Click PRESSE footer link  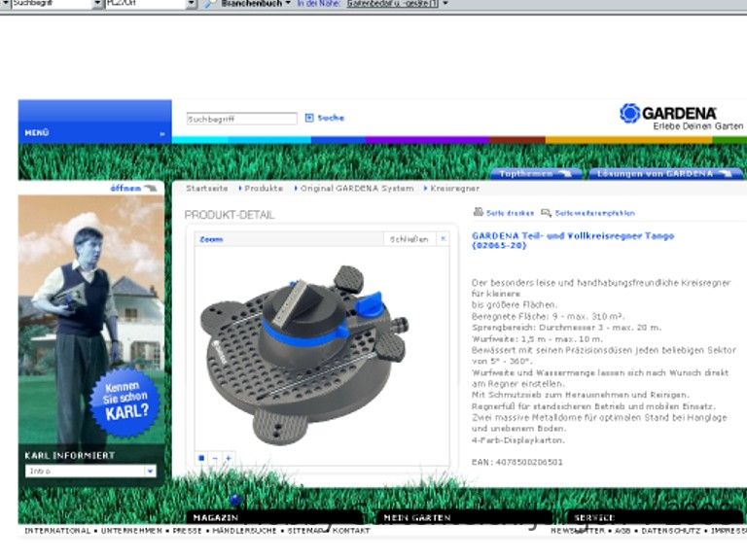point(187,531)
